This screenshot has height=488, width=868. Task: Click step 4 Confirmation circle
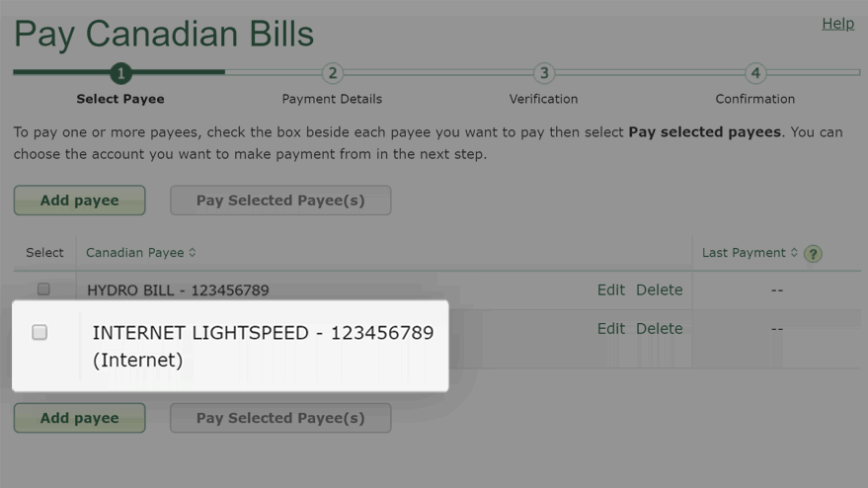pyautogui.click(x=755, y=73)
